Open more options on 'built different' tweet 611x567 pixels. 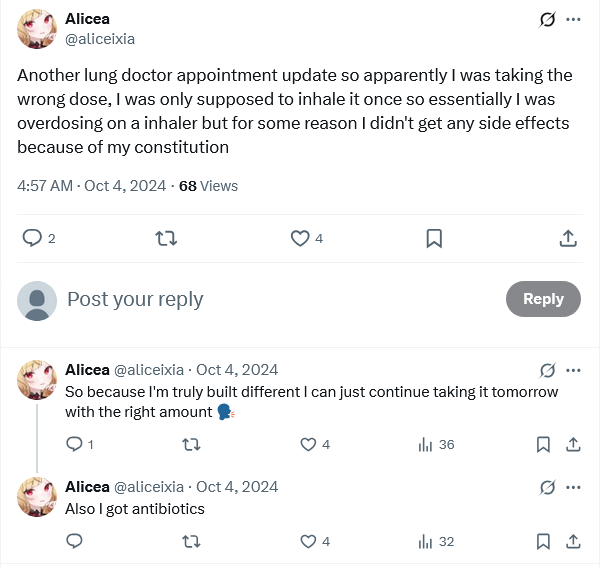tap(573, 370)
